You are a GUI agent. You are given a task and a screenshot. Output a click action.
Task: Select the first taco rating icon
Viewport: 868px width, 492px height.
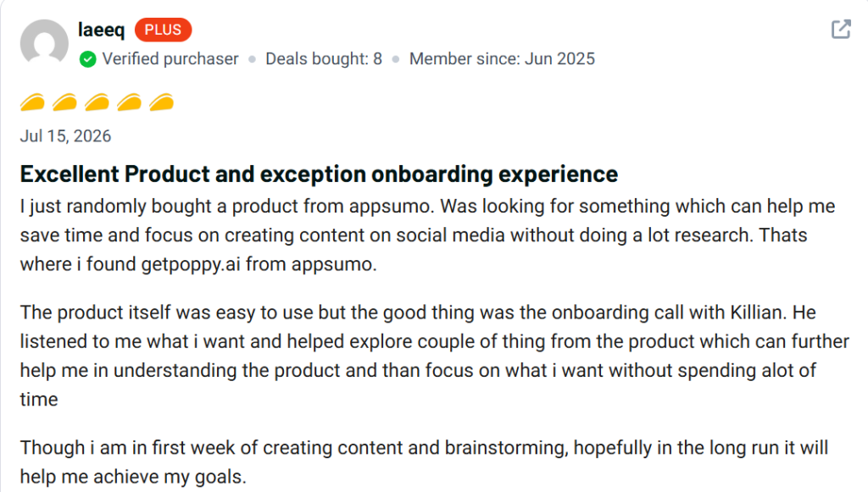pyautogui.click(x=33, y=102)
